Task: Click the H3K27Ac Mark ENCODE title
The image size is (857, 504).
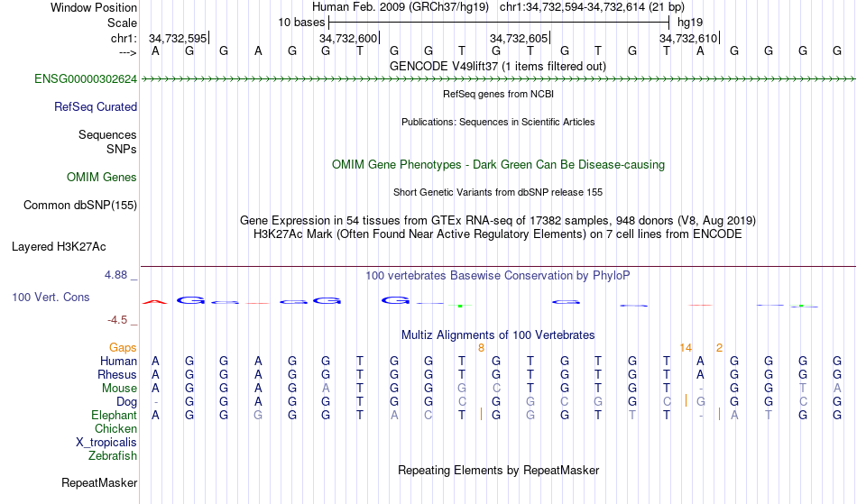Action: point(498,234)
